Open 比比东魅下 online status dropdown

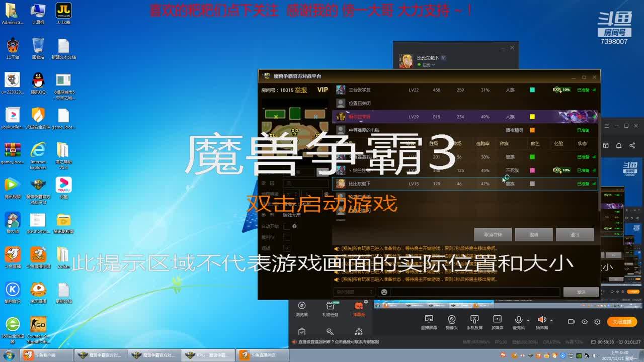click(x=426, y=65)
